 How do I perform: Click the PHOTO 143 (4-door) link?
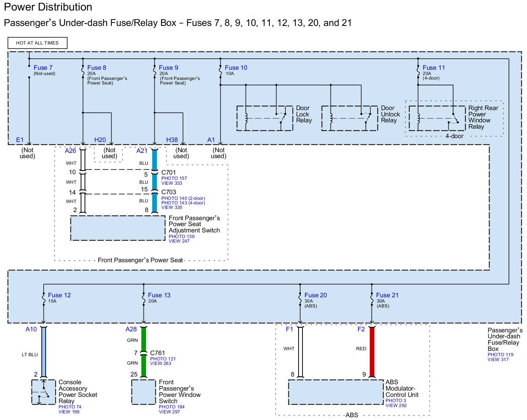[x=183, y=203]
